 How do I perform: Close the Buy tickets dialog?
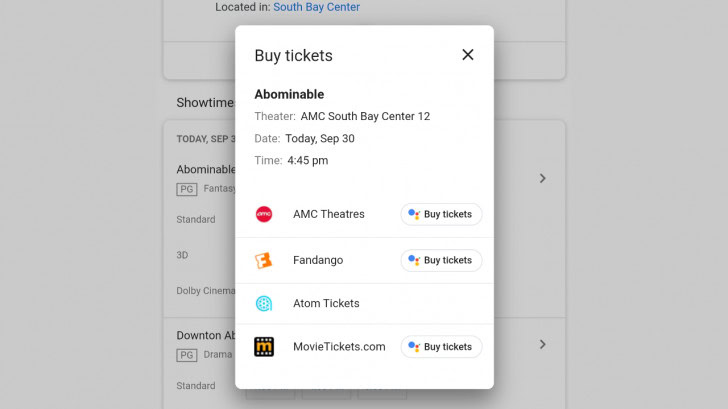[x=467, y=55]
